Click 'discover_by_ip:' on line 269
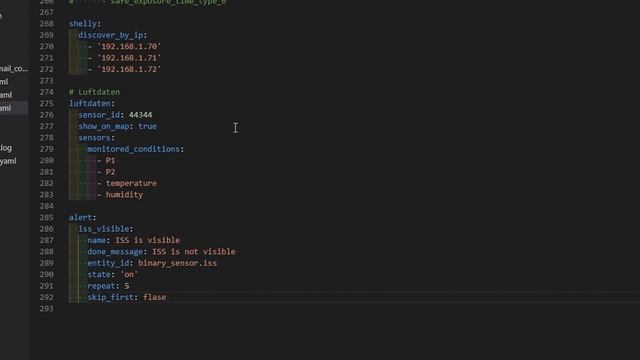This screenshot has width=640, height=360. pos(113,35)
